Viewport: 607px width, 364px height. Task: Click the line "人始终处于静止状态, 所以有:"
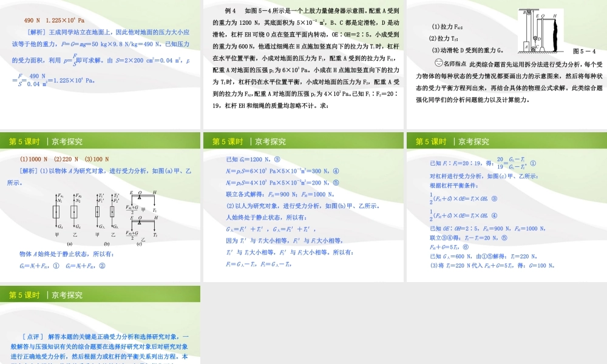click(x=266, y=217)
